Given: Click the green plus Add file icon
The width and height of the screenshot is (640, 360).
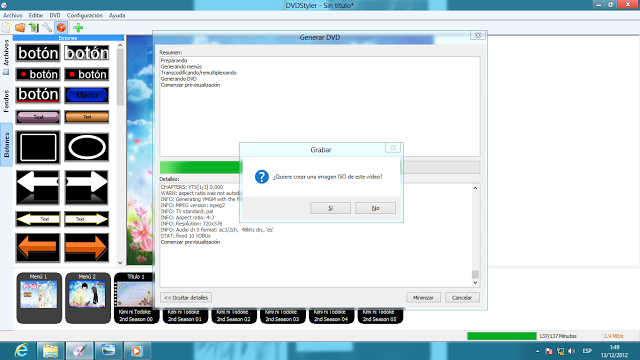Looking at the screenshot, I should 78,27.
